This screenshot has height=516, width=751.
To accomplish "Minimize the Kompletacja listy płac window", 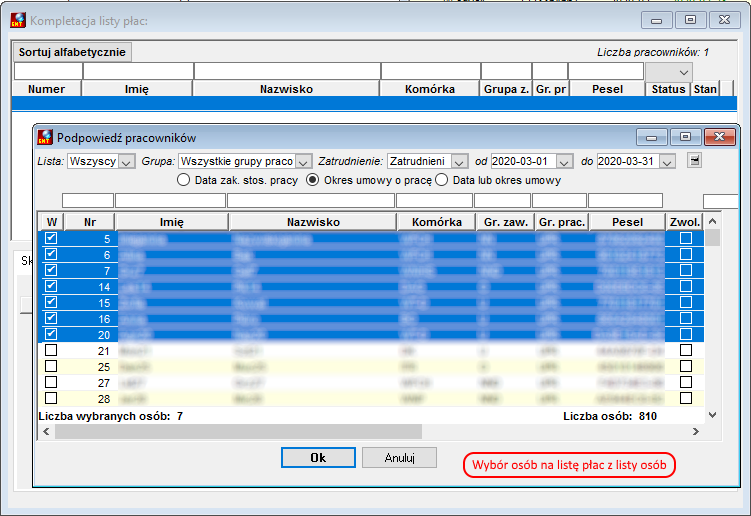I will (657, 20).
